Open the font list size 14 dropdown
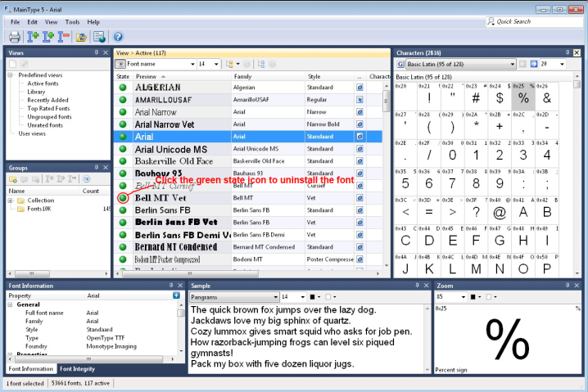 click(216, 64)
